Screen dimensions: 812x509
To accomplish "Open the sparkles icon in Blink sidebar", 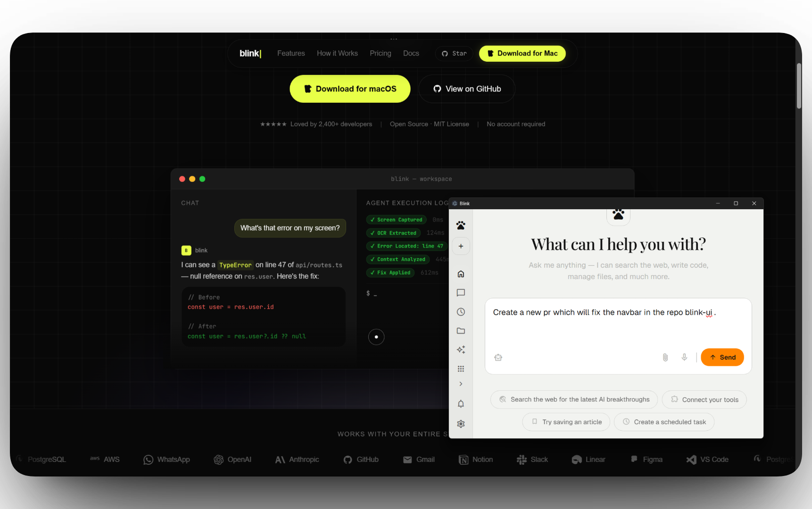I will 461,349.
